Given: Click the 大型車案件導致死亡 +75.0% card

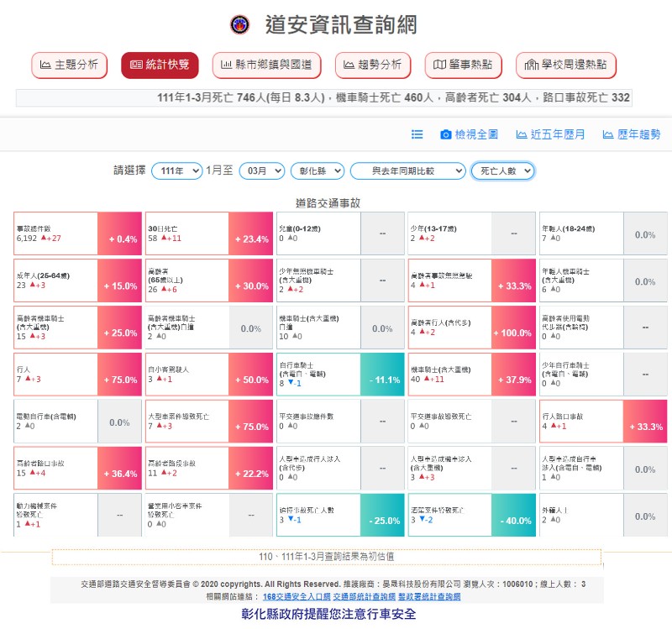Looking at the screenshot, I should 209,422.
